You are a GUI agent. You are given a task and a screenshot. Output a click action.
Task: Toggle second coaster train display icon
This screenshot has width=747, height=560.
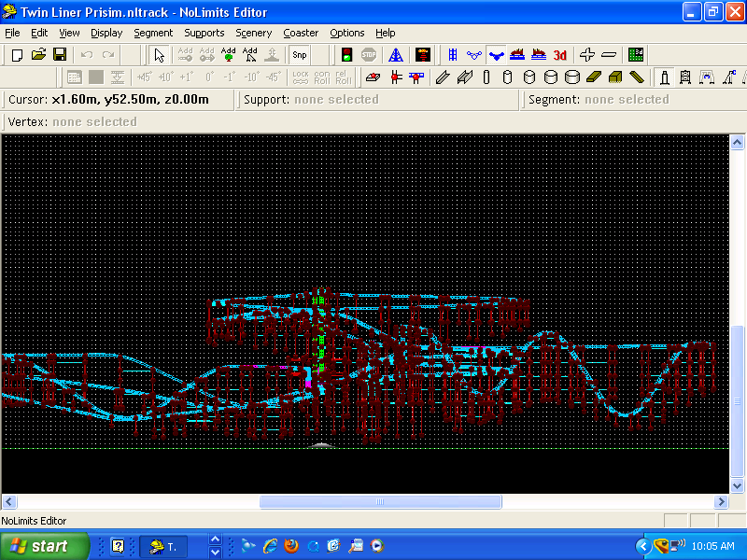click(x=539, y=55)
